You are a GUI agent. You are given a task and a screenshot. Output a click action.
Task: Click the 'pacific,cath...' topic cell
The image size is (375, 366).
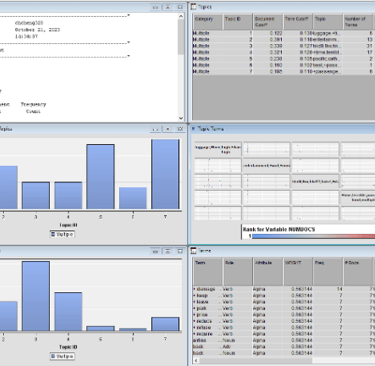coord(328,59)
